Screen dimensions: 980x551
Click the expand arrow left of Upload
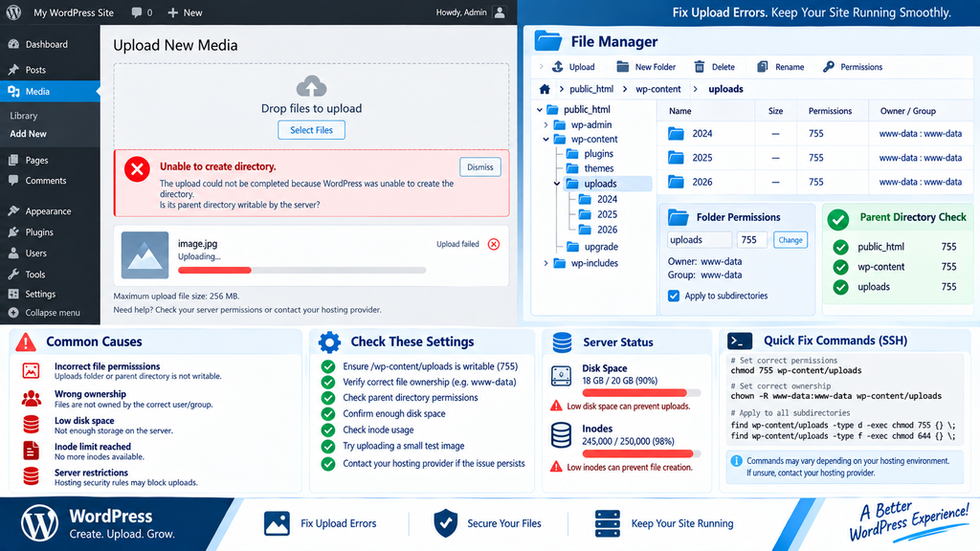click(542, 67)
